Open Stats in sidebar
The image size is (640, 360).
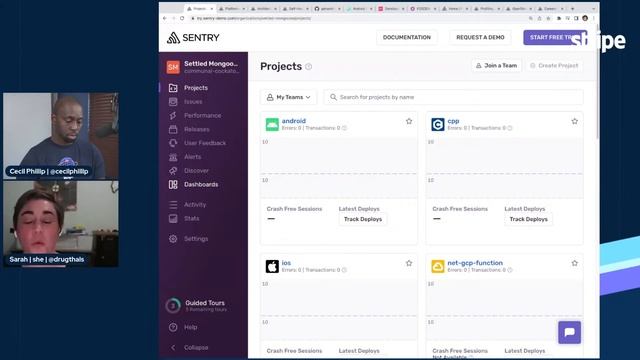pos(191,218)
